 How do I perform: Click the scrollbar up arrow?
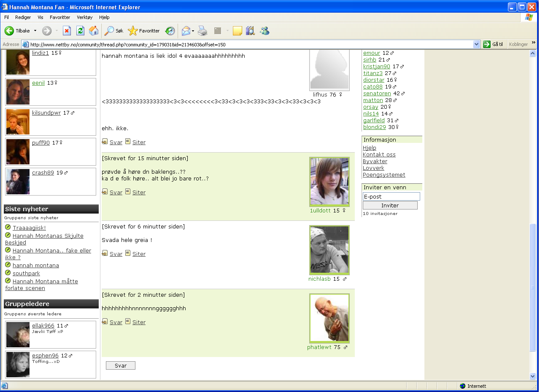click(533, 53)
